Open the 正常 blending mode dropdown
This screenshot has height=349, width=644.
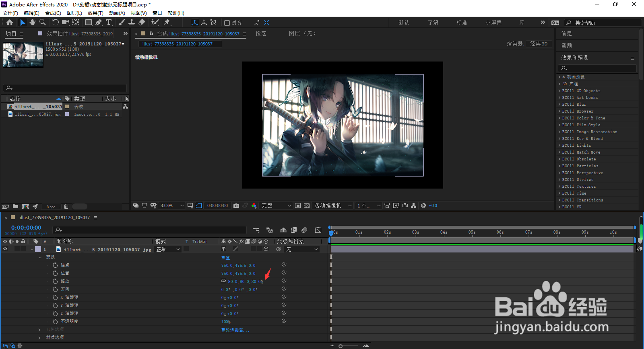pyautogui.click(x=168, y=249)
